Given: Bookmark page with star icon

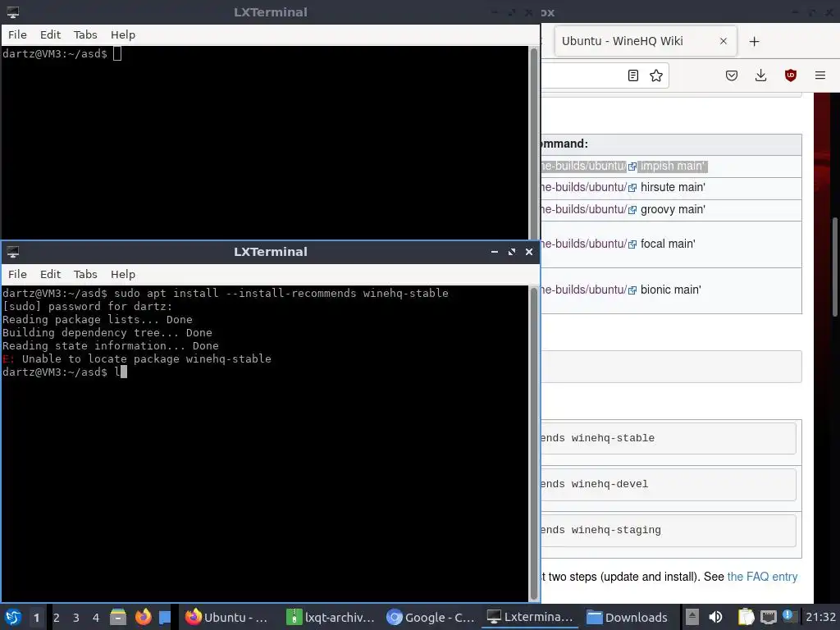Looking at the screenshot, I should 656,75.
